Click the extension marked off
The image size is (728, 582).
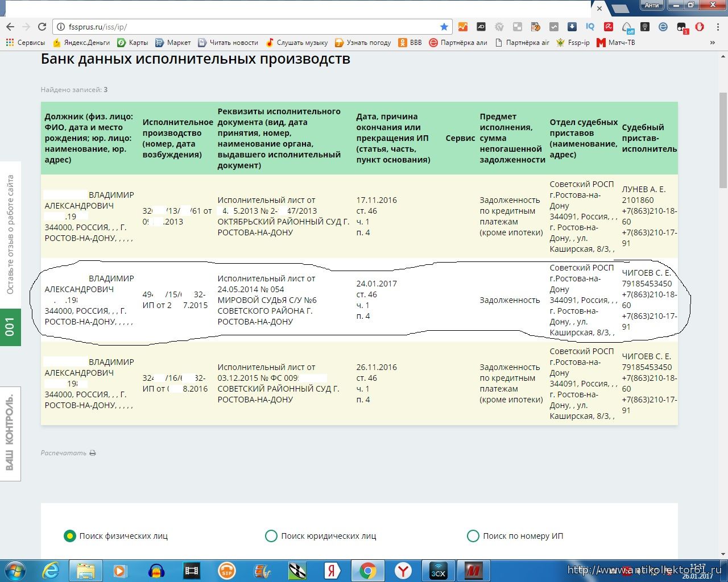click(627, 27)
